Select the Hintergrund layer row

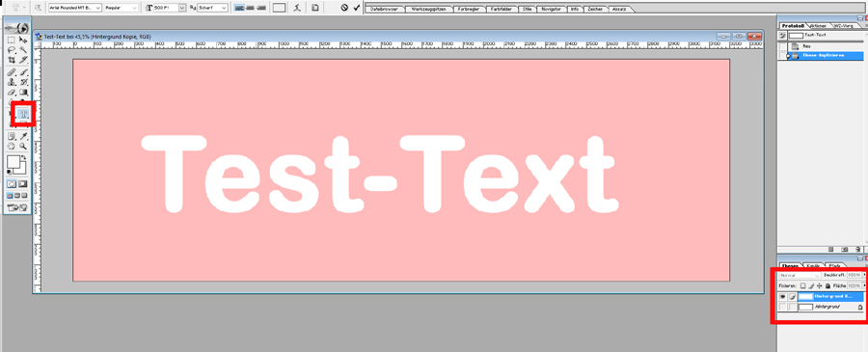coord(821,307)
